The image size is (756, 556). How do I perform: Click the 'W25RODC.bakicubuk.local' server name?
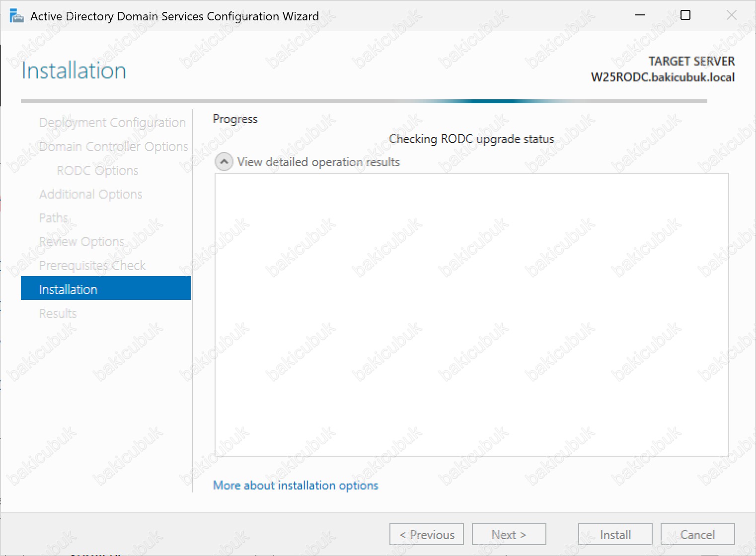[663, 77]
